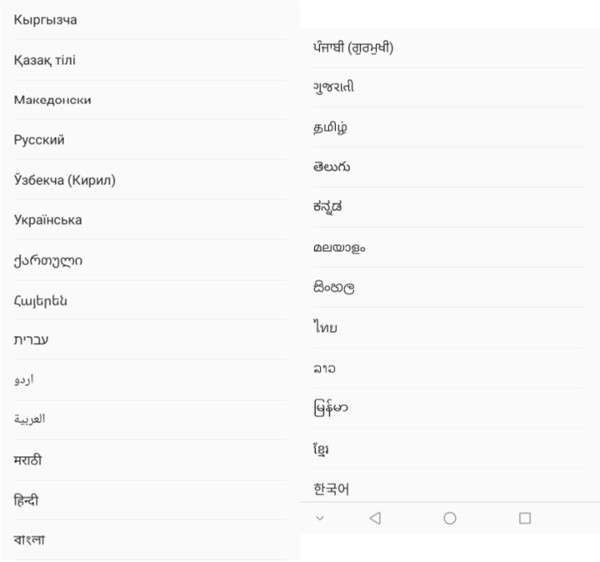Tap the recent apps square icon

[525, 518]
